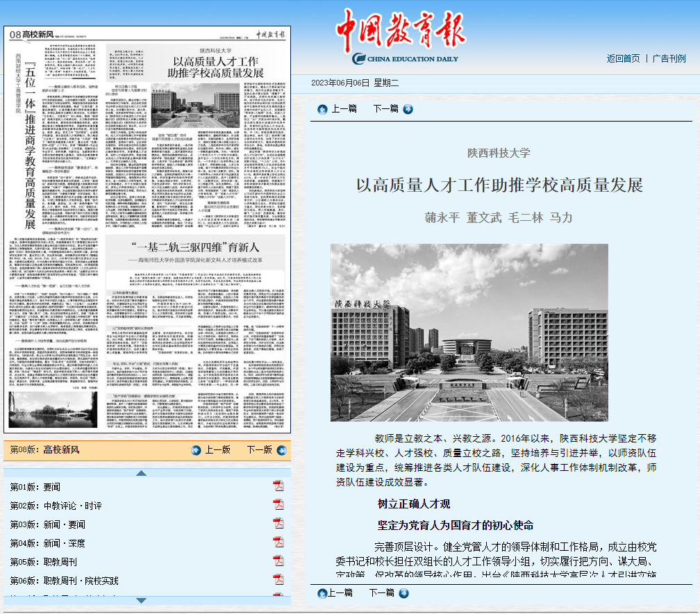Download PDF of 第02版 中教评论·时评

278,504
